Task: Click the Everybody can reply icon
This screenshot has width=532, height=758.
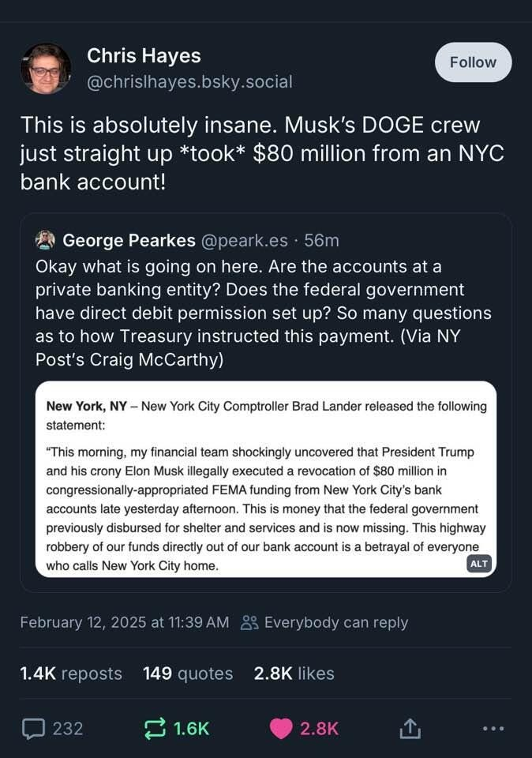Action: [249, 622]
